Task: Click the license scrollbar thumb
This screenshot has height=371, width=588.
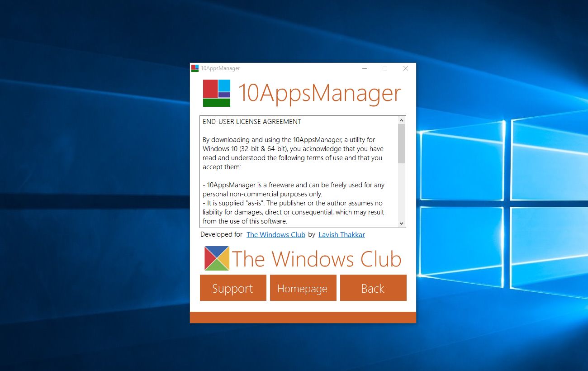Action: click(401, 143)
